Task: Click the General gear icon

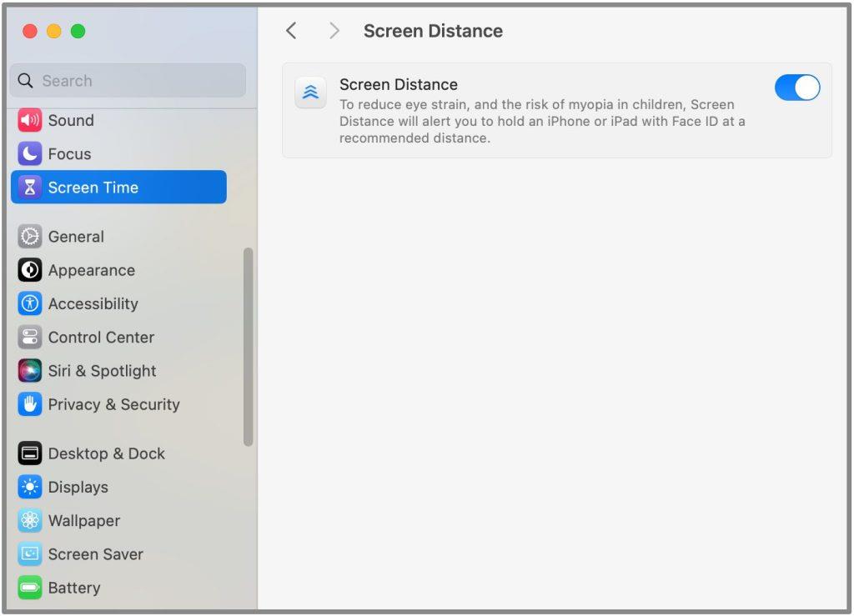Action: click(x=29, y=237)
